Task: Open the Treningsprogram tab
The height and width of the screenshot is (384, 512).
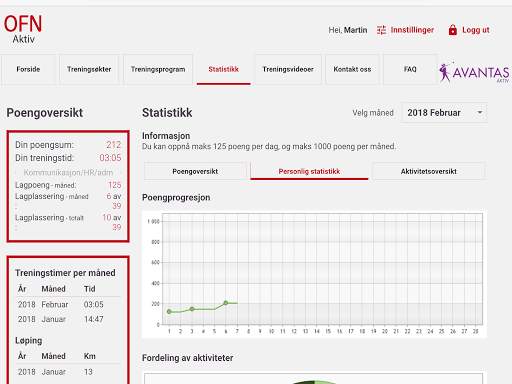Action: 158,69
